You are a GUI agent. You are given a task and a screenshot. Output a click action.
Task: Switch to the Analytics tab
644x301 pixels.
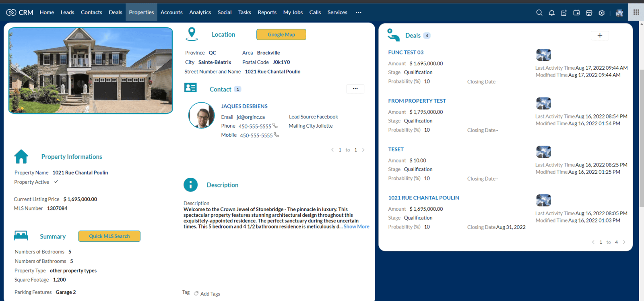click(x=200, y=12)
